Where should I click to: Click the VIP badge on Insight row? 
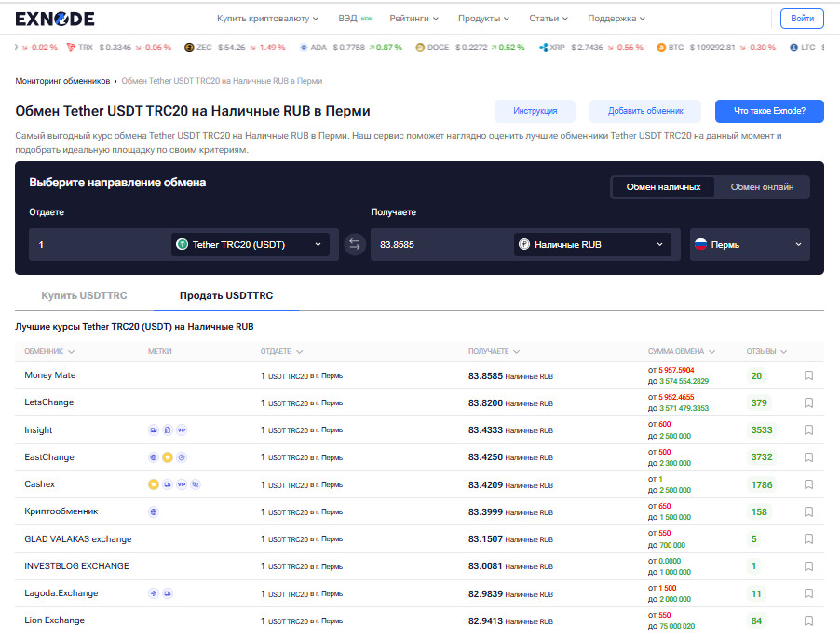pos(182,430)
